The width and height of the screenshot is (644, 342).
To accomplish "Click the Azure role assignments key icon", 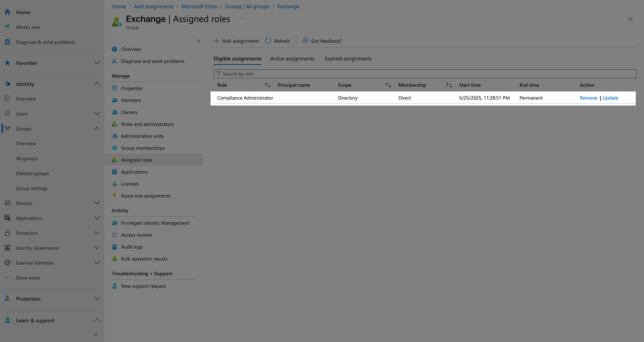I will point(114,196).
